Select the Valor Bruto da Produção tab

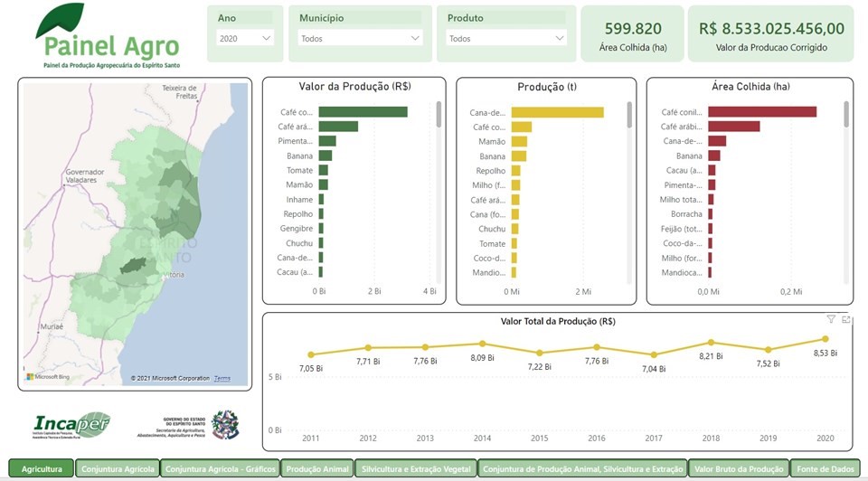pos(738,469)
